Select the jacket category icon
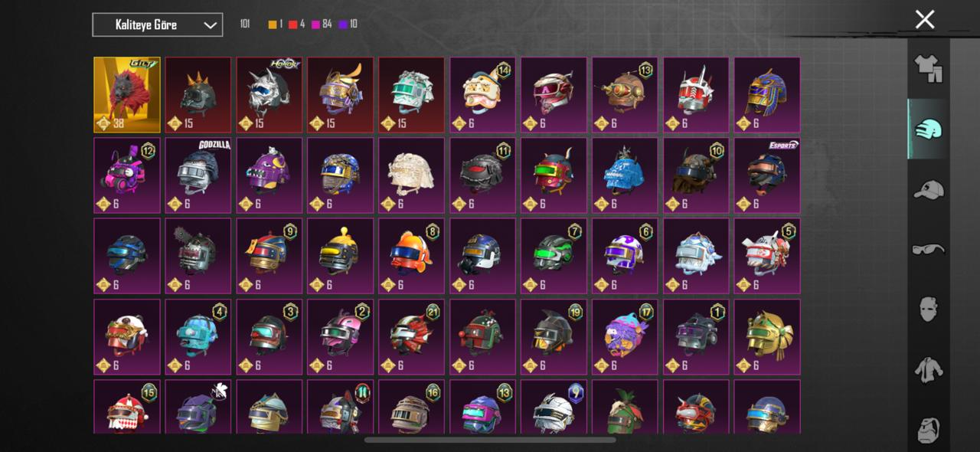980x452 pixels. [928, 370]
